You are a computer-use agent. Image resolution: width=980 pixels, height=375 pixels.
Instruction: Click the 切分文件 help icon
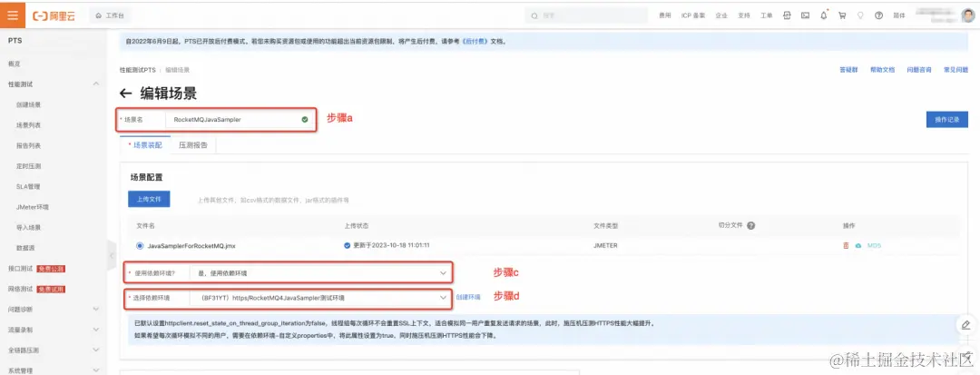(750, 225)
